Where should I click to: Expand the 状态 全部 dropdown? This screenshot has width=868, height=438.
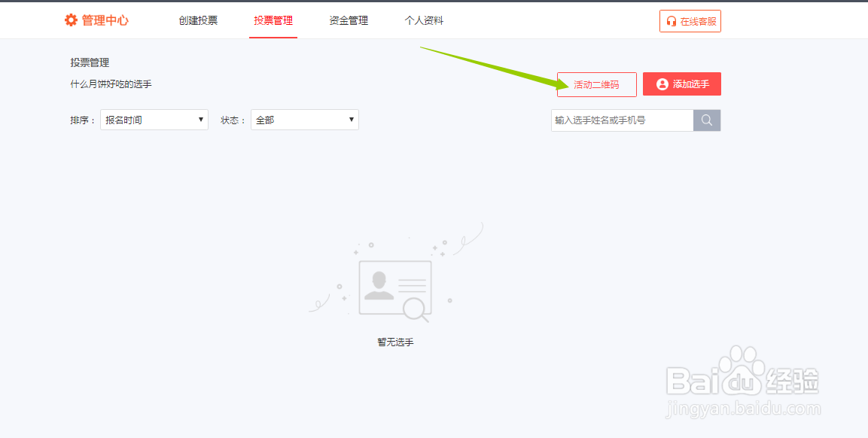(305, 120)
